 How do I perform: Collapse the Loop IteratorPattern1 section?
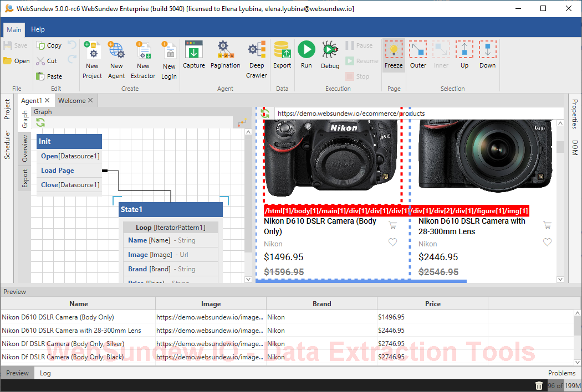click(171, 227)
